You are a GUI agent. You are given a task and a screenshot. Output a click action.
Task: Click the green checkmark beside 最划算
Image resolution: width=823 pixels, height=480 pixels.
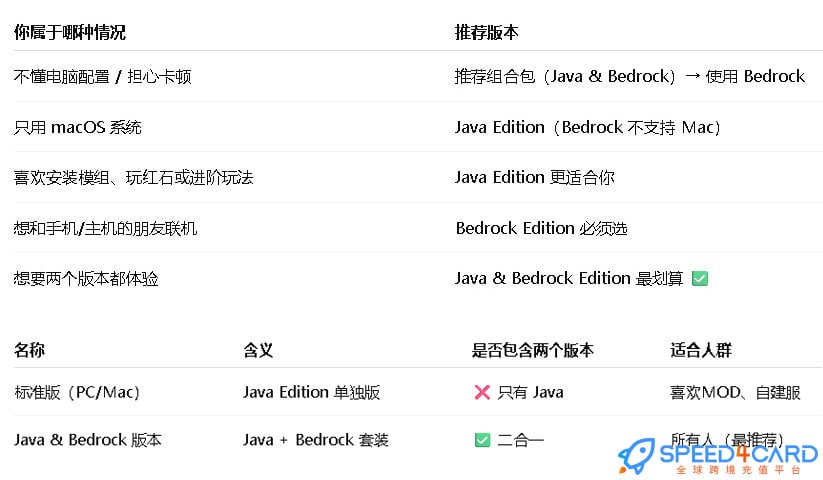point(700,278)
